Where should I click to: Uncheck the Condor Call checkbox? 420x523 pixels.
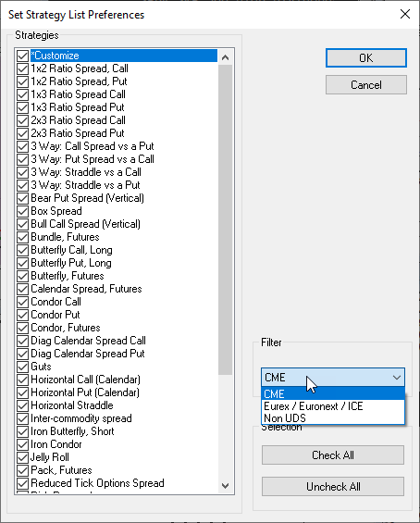point(22,302)
